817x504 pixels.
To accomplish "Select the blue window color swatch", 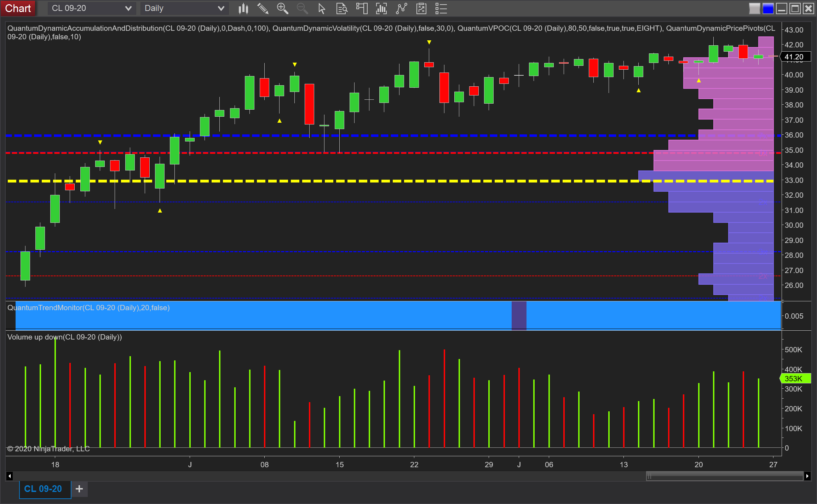I will (767, 8).
